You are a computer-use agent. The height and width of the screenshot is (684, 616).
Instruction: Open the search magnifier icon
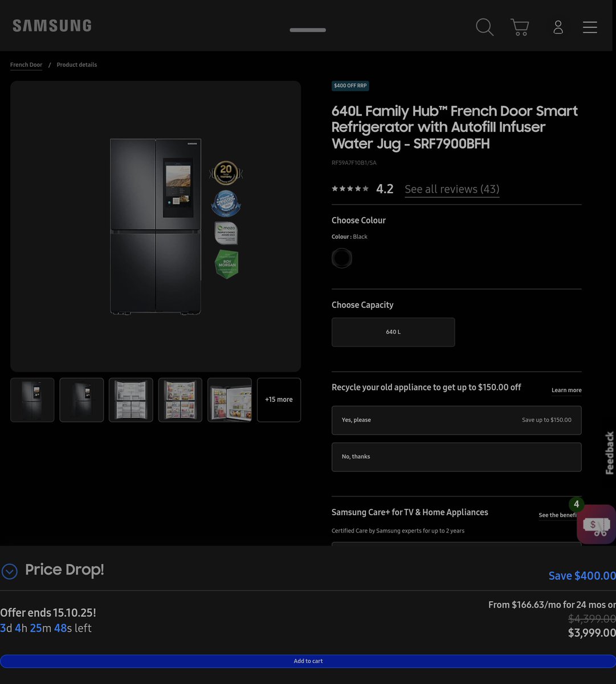pyautogui.click(x=485, y=27)
